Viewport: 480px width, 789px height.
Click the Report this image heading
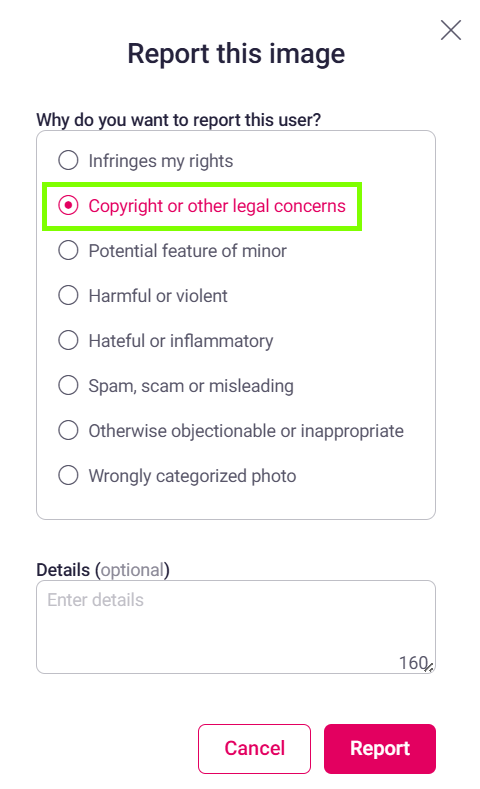[x=236, y=54]
